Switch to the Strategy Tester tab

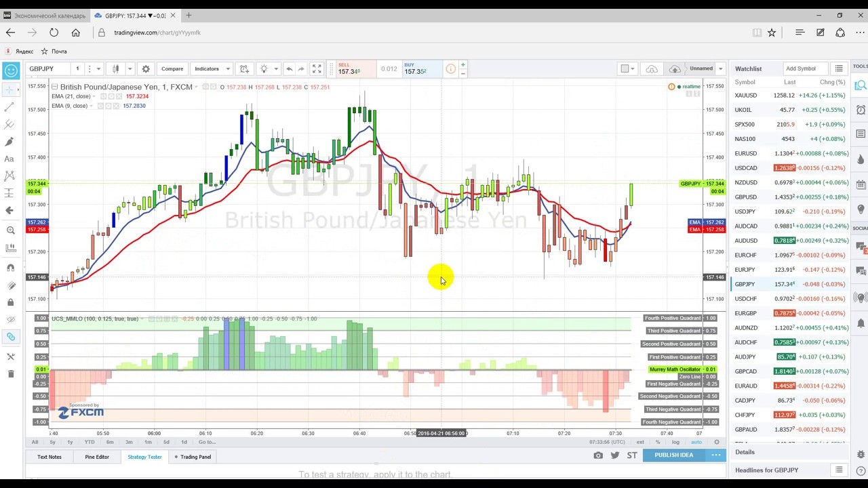point(144,457)
